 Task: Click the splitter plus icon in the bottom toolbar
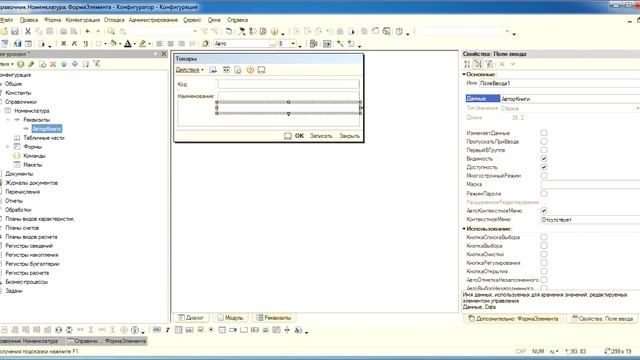point(287,330)
